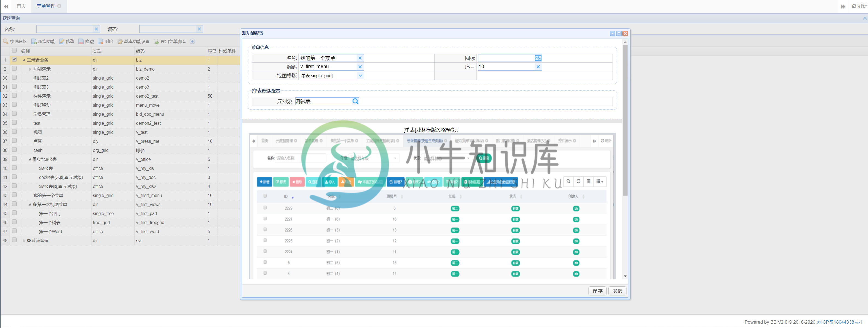Check the 测试表2 row checkbox
The height and width of the screenshot is (328, 868).
14,78
